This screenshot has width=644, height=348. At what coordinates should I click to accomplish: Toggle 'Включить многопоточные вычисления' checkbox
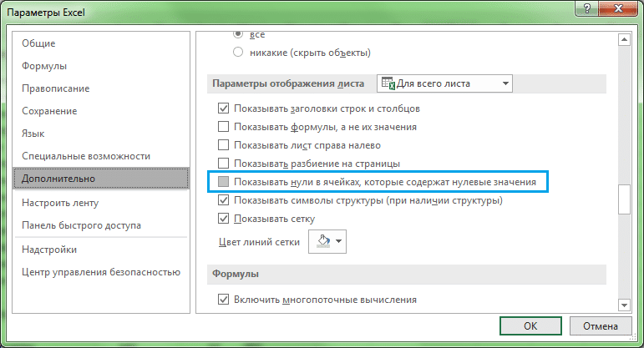tap(223, 299)
